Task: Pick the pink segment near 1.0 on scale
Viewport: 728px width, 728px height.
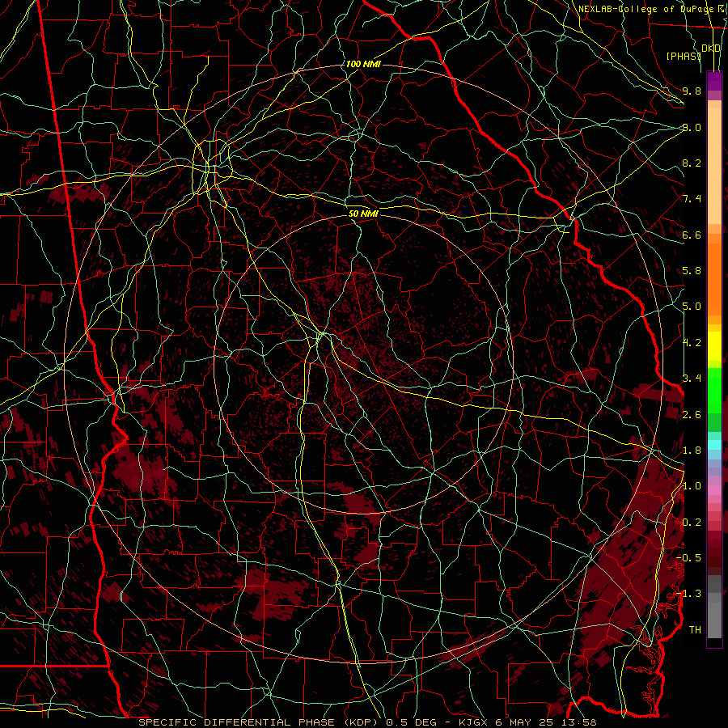Action: click(714, 489)
